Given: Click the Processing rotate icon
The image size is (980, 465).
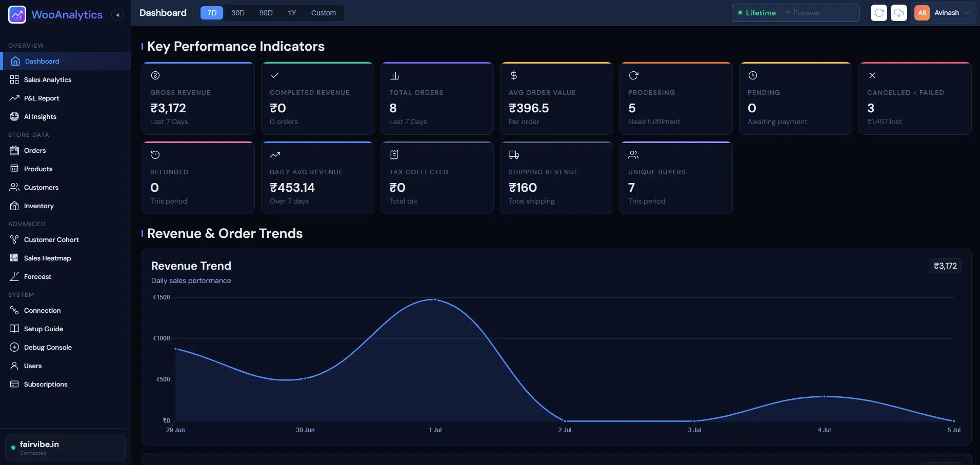Looking at the screenshot, I should [x=633, y=75].
